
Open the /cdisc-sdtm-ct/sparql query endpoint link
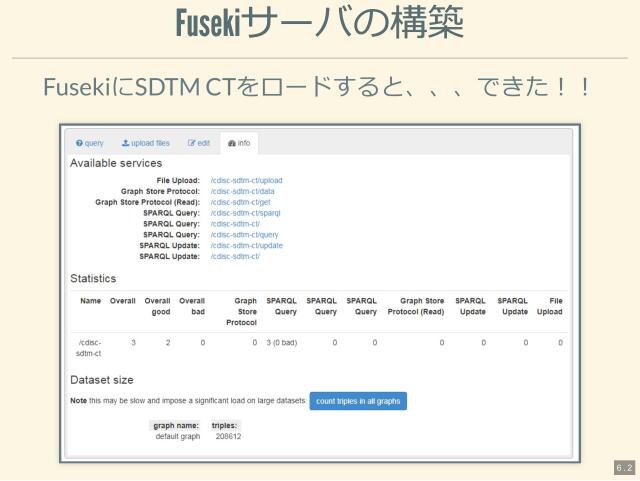245,213
